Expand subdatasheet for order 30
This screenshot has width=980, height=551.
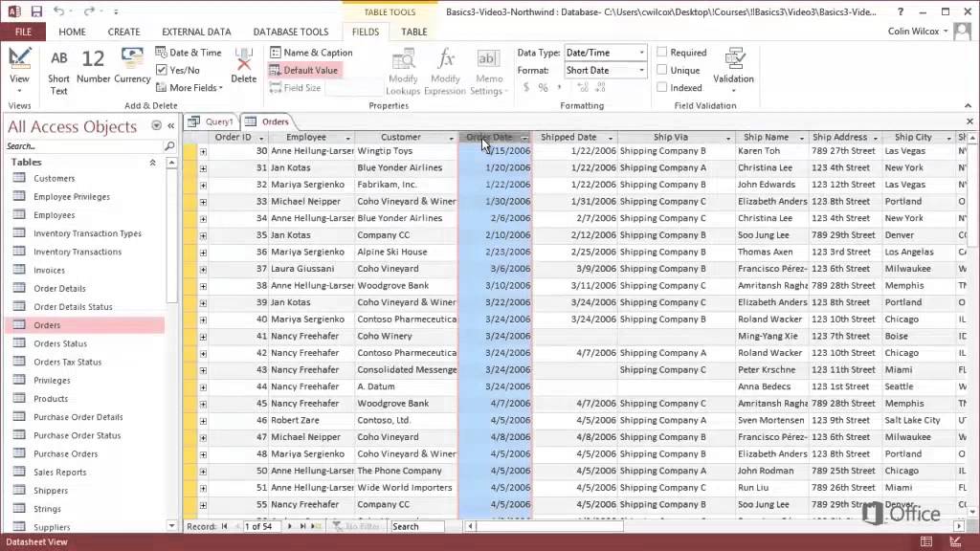tap(203, 151)
